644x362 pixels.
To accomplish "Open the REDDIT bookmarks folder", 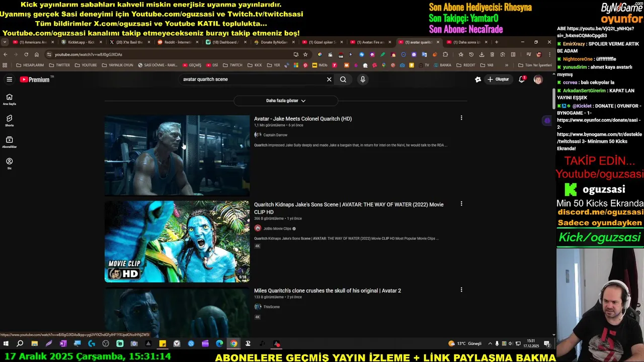I will tap(466, 65).
